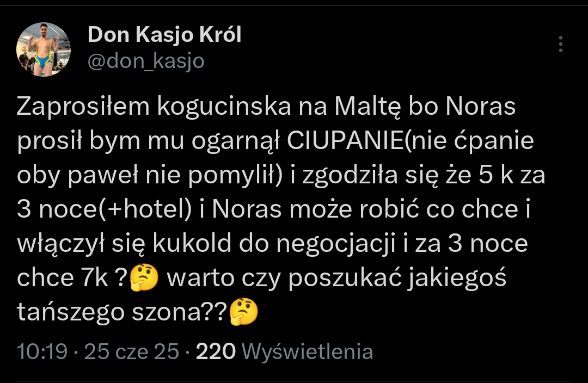Viewport: 588px width, 383px height.
Task: Click the thinking emoji ending the tweet
Action: pyautogui.click(x=244, y=313)
